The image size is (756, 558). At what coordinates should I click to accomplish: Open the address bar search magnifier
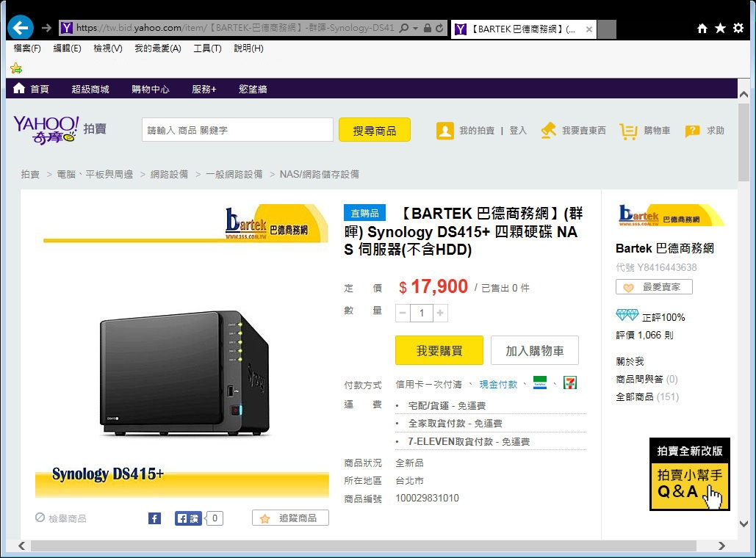(x=404, y=28)
